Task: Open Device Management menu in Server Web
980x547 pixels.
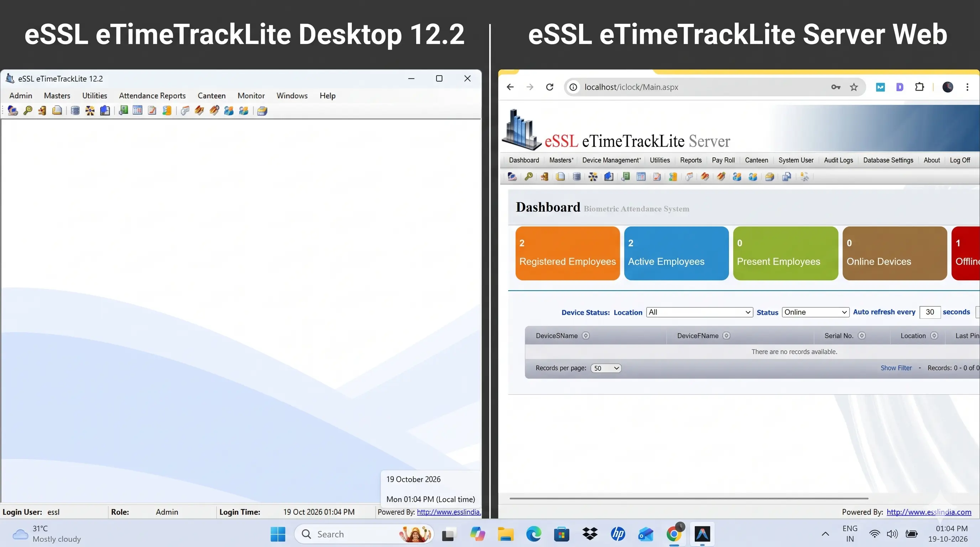Action: pyautogui.click(x=611, y=160)
